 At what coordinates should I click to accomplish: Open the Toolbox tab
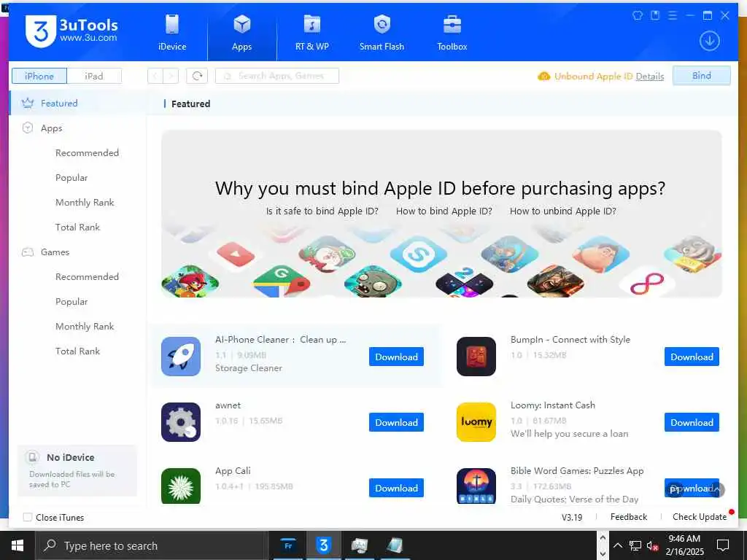click(452, 32)
